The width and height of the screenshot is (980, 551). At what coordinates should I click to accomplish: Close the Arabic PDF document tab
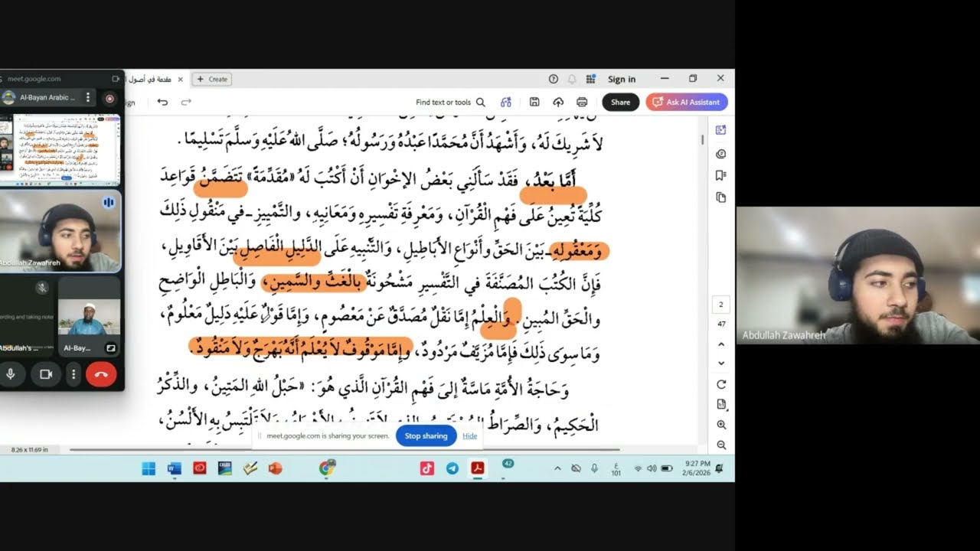click(181, 79)
